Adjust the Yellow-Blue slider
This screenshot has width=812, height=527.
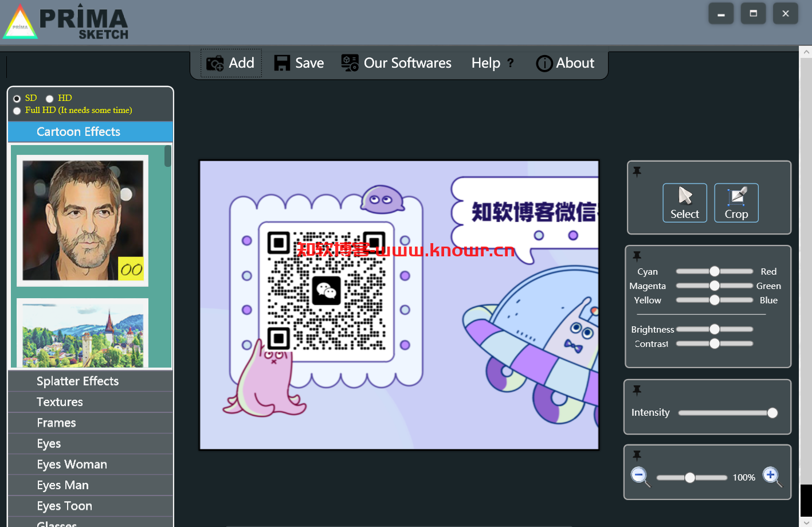[715, 300]
